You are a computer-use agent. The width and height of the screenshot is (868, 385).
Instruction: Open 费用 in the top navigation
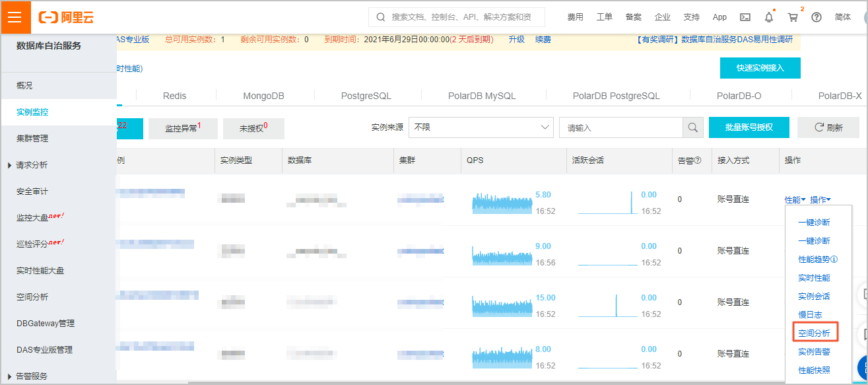(575, 17)
